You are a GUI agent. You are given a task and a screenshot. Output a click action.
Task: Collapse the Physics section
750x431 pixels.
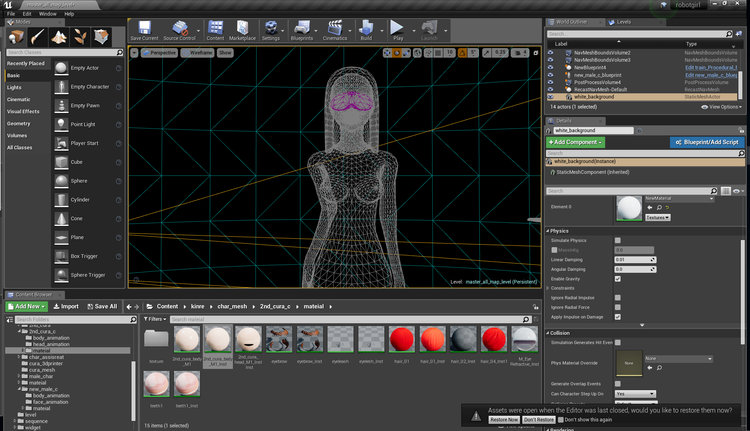[548, 231]
